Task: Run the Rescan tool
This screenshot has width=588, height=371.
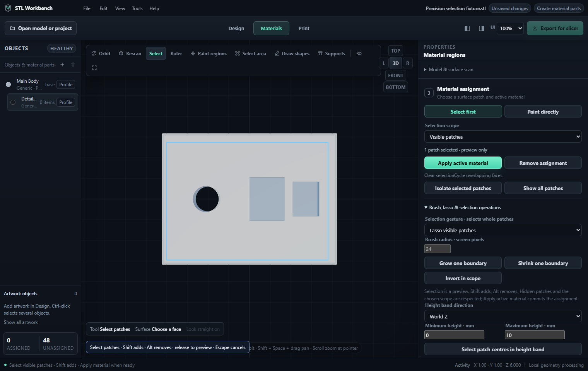Action: click(x=130, y=54)
